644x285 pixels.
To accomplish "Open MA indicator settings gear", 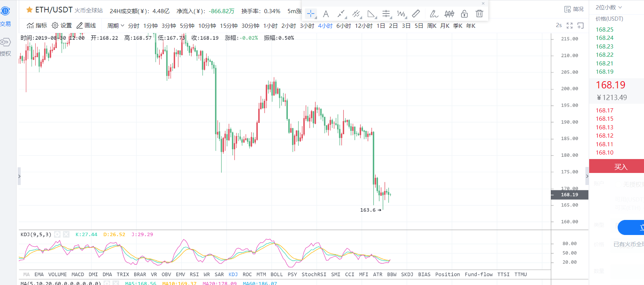I will click(x=107, y=283).
